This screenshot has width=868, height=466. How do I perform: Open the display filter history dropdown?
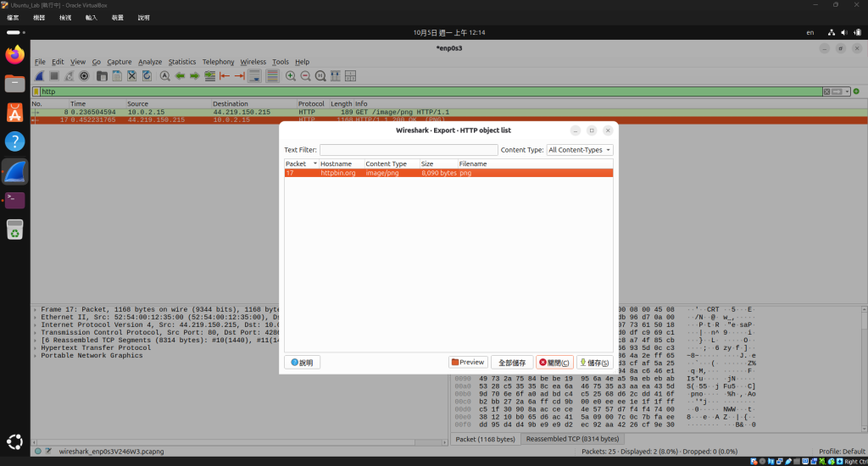[x=847, y=92]
